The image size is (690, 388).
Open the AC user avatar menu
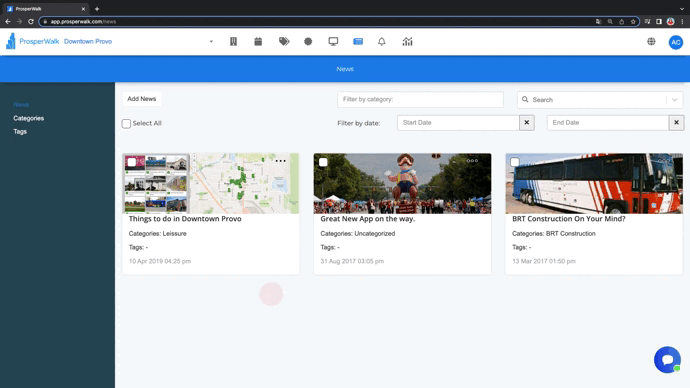[675, 42]
